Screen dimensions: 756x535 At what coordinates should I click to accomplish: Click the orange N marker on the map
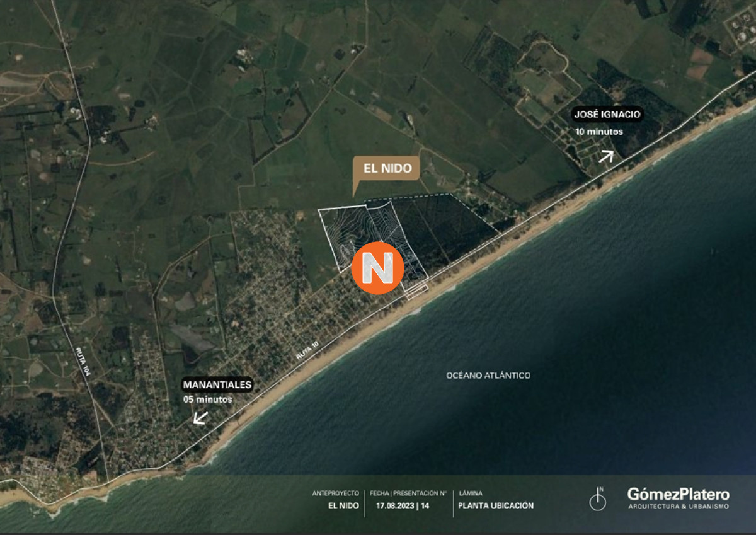(377, 268)
